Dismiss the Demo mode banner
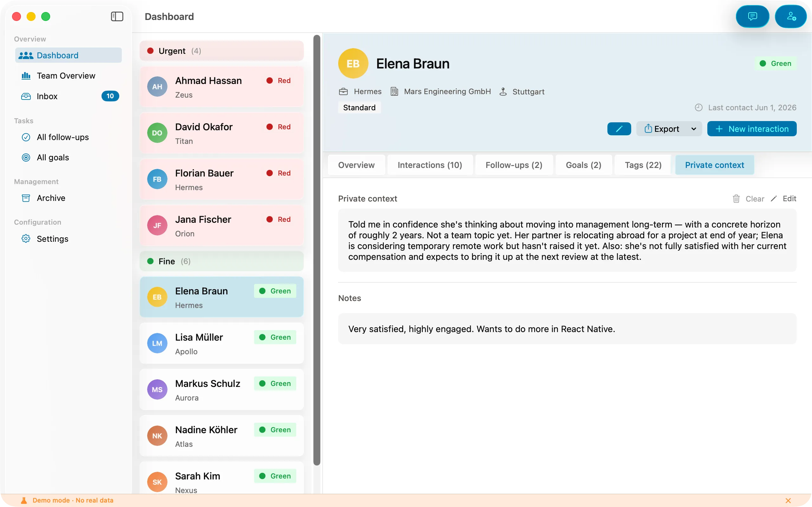The height and width of the screenshot is (507, 812). 788,500
